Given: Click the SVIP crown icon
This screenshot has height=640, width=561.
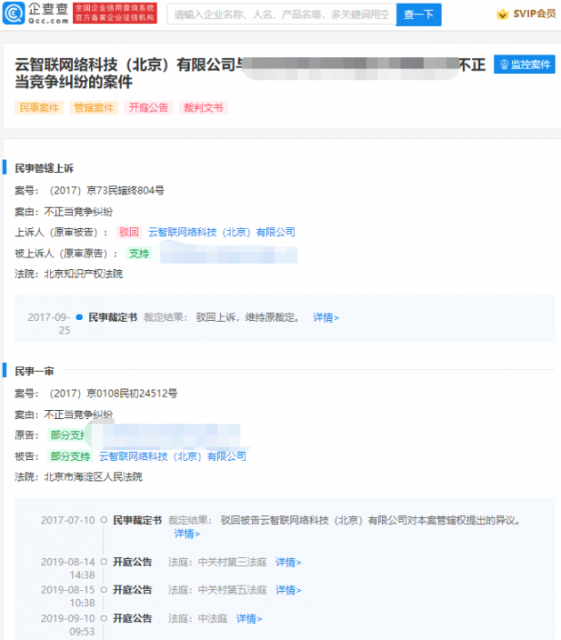Looking at the screenshot, I should pyautogui.click(x=503, y=14).
